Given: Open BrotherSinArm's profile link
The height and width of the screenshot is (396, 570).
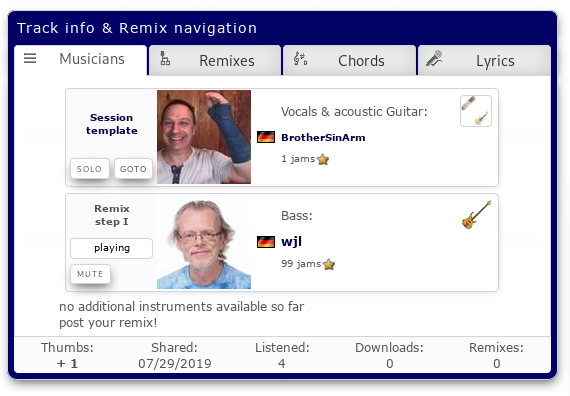Looking at the screenshot, I should [x=323, y=137].
